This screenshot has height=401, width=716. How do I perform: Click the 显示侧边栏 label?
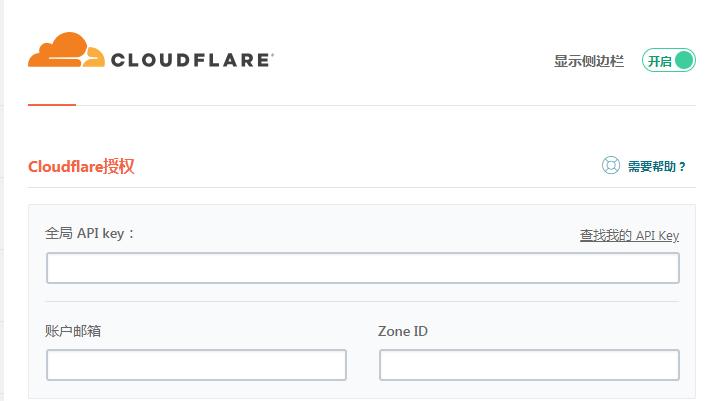click(589, 61)
